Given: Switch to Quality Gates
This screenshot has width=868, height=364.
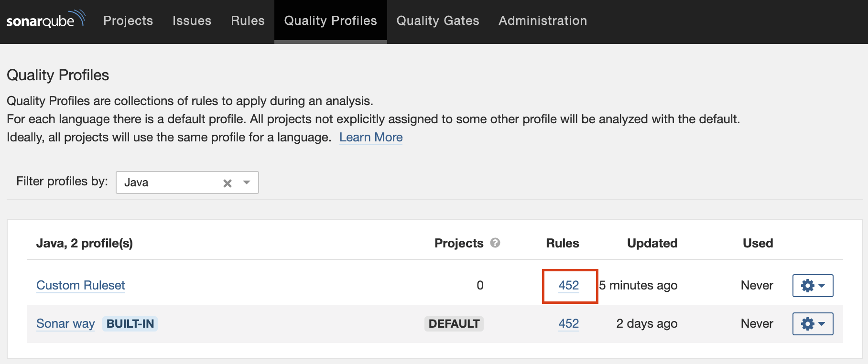Looking at the screenshot, I should (438, 21).
